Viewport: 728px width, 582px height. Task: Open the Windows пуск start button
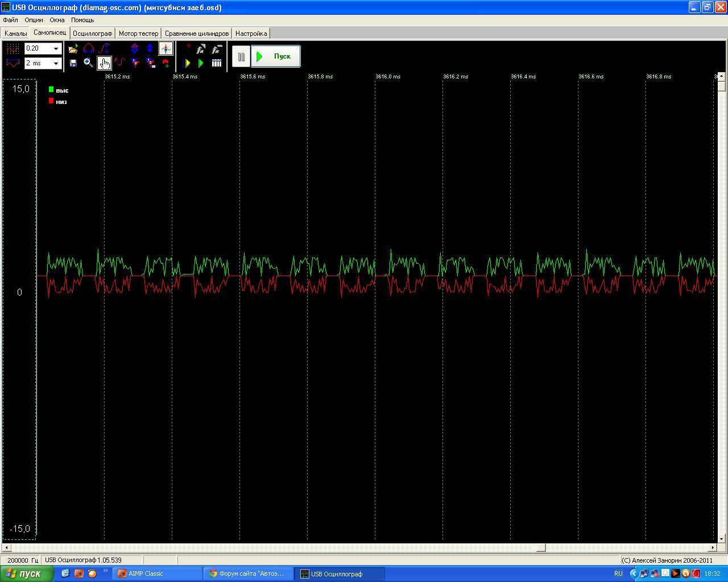(27, 573)
